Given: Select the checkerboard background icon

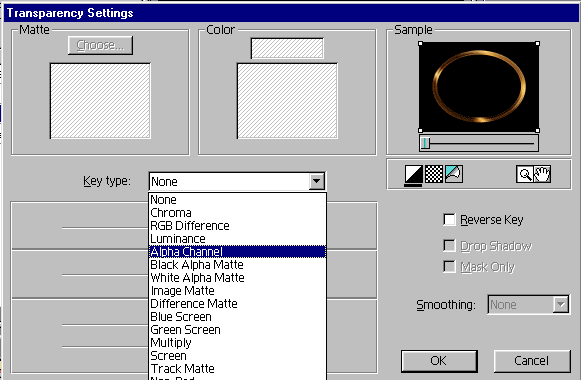Looking at the screenshot, I should click(x=434, y=174).
